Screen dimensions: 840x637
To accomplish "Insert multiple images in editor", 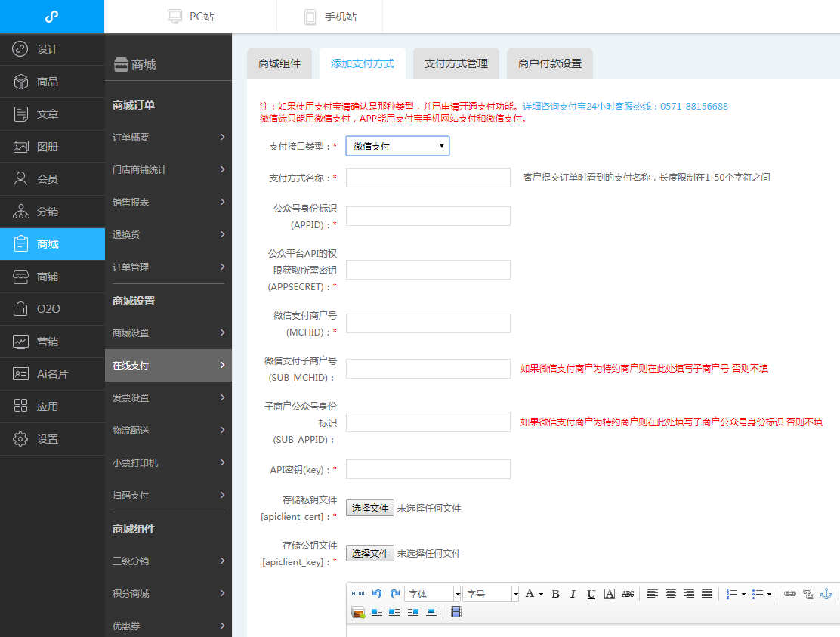I will [358, 612].
